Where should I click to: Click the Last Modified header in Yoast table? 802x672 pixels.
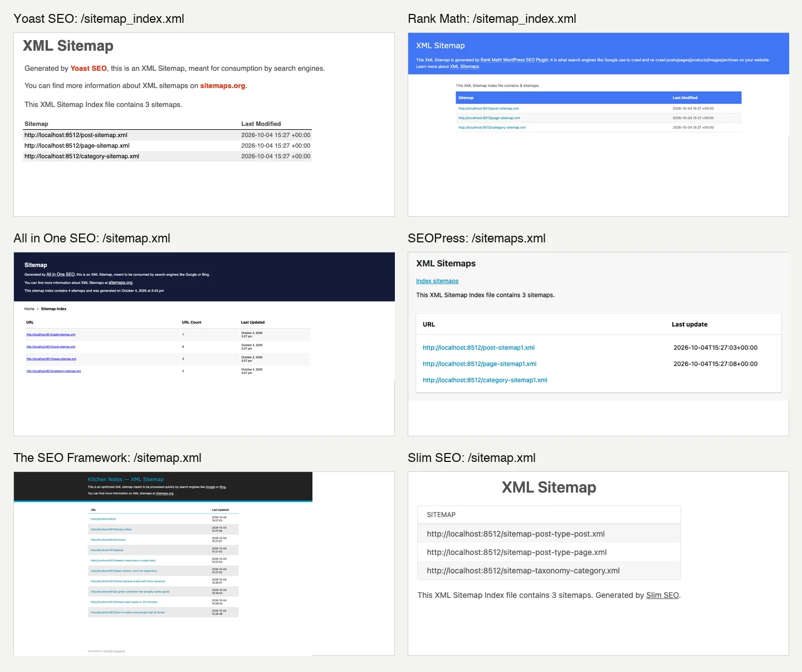(x=261, y=124)
